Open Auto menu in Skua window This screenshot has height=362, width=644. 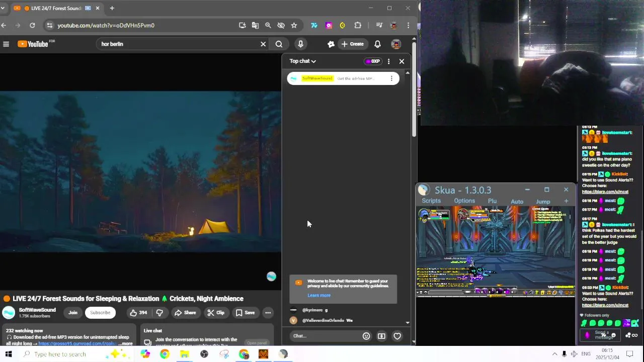point(517,202)
